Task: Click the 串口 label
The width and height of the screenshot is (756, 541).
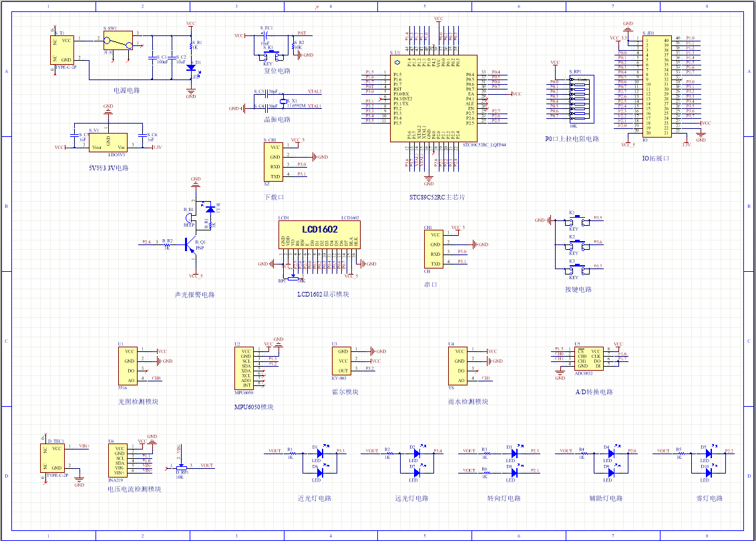Action: (x=431, y=285)
